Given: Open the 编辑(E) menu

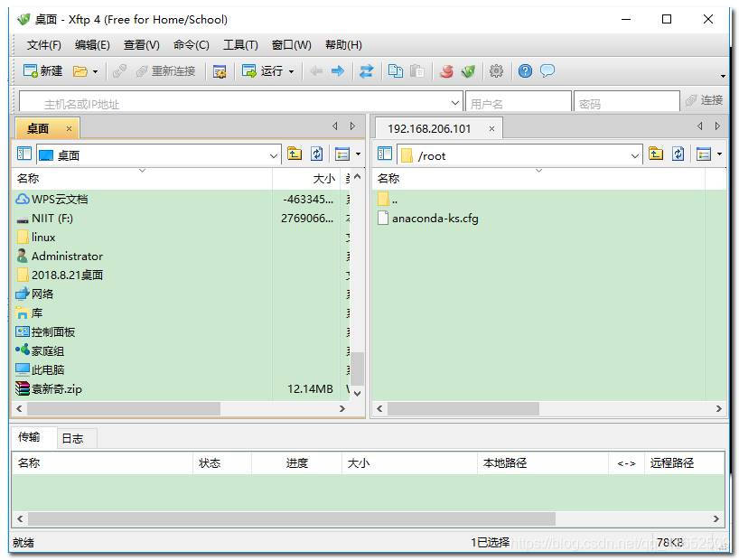Looking at the screenshot, I should tap(92, 45).
